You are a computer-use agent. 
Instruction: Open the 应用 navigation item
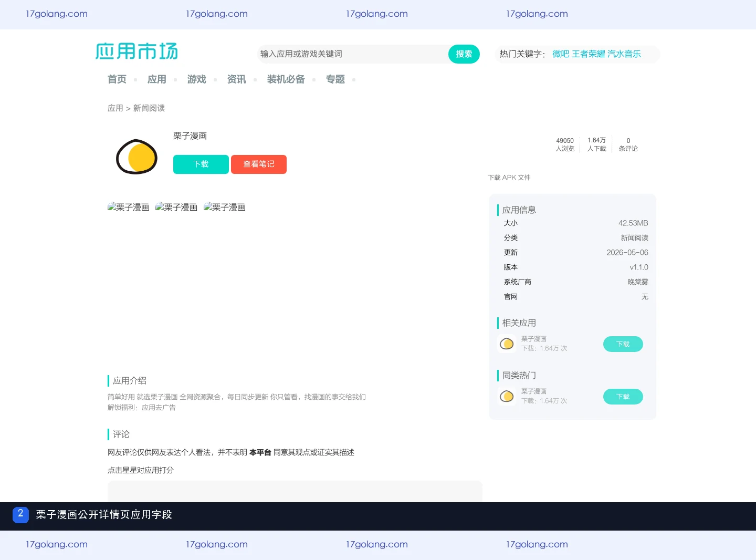coord(157,79)
